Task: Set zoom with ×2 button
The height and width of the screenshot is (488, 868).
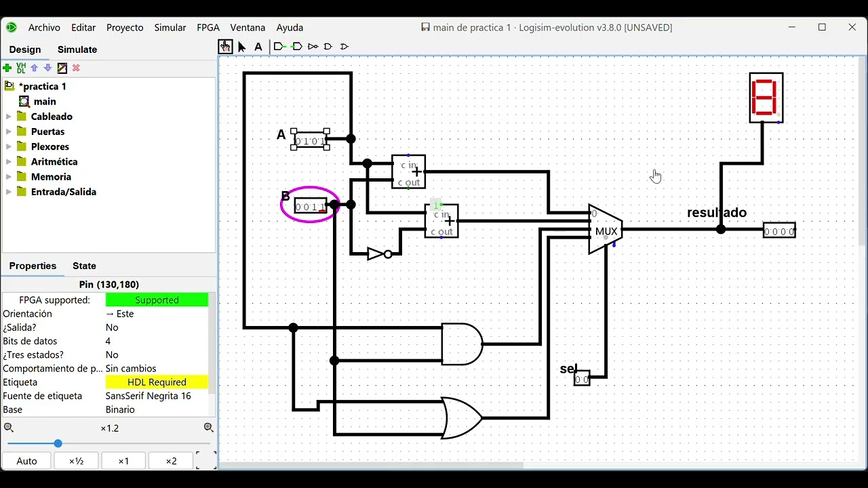Action: tap(171, 461)
